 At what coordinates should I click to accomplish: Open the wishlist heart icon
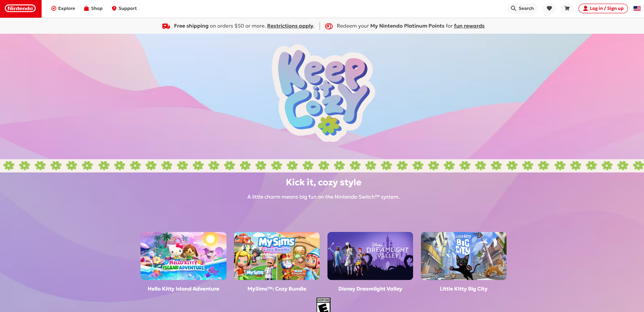pos(549,8)
